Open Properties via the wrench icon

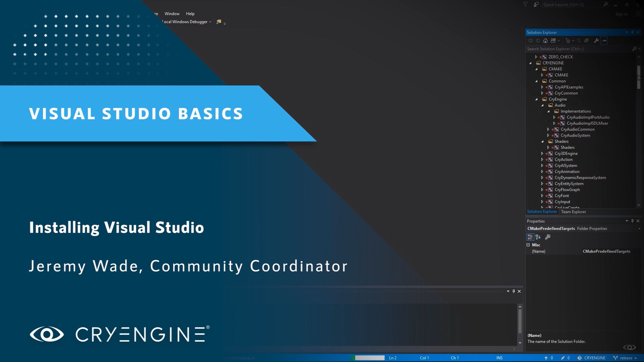tap(596, 41)
